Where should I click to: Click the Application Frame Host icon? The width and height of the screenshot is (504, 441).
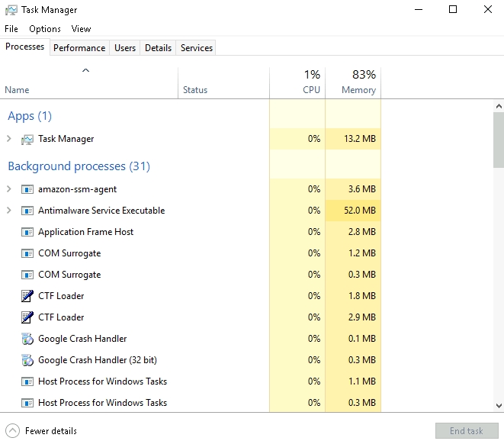tap(27, 232)
